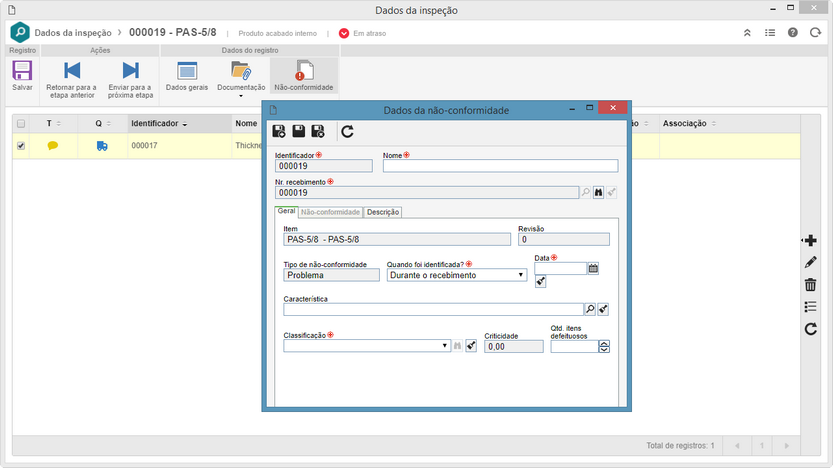Click binoculars icon next to Nr. recebimento
Image resolution: width=833 pixels, height=468 pixels.
pyautogui.click(x=598, y=192)
